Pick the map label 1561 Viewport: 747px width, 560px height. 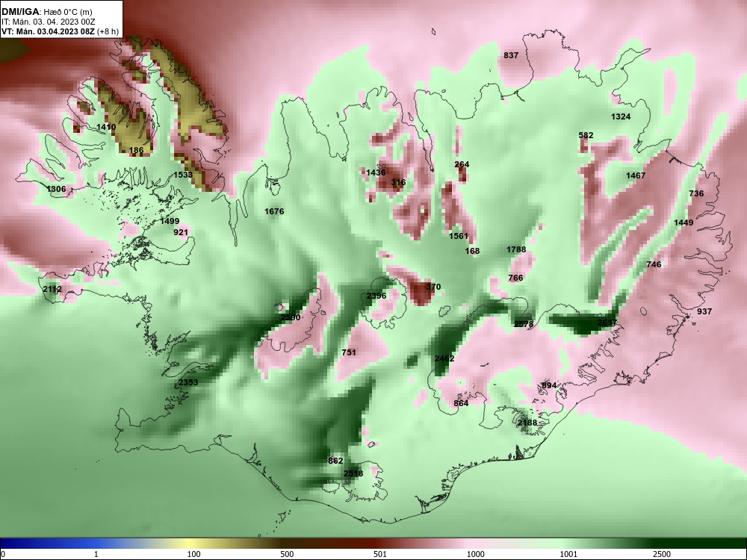click(x=459, y=236)
